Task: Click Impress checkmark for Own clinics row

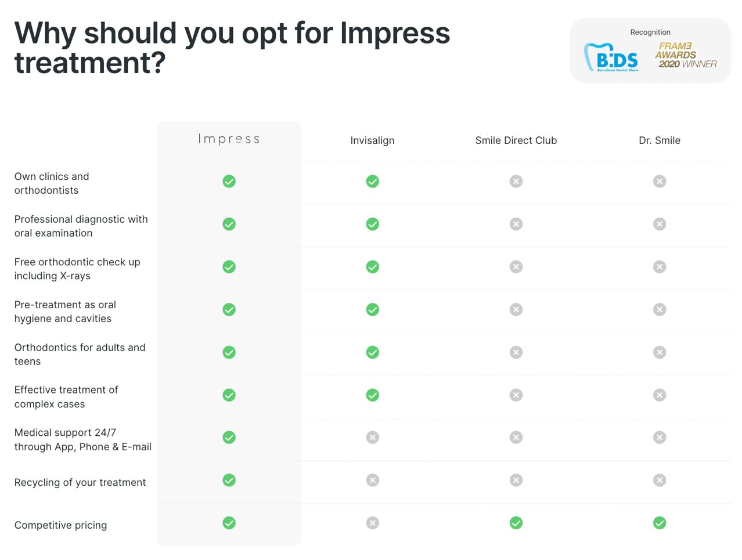Action: click(x=229, y=182)
